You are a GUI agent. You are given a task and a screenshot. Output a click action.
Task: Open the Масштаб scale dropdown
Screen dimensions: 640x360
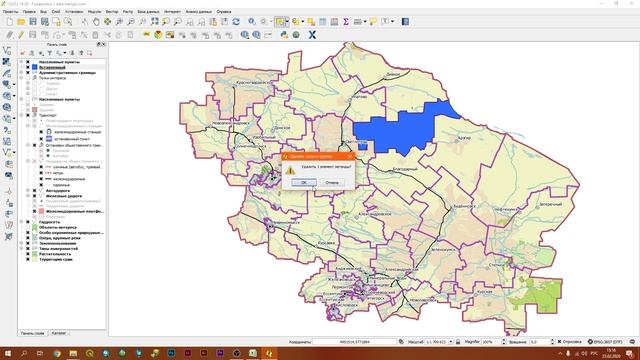click(451, 342)
